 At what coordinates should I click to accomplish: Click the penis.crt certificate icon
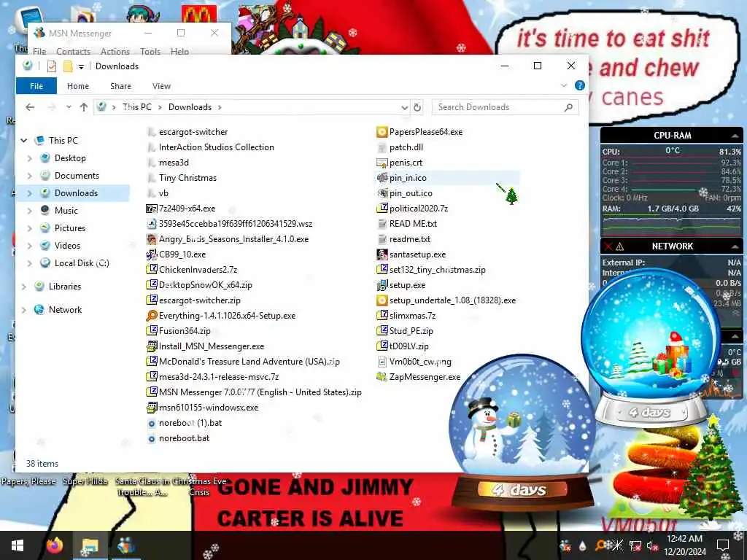pyautogui.click(x=382, y=163)
